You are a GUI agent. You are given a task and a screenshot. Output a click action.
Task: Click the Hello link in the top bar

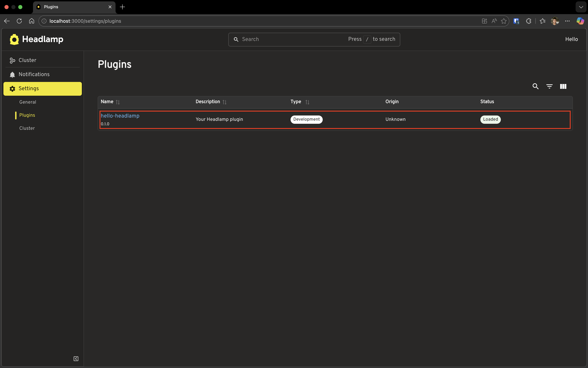tap(571, 39)
